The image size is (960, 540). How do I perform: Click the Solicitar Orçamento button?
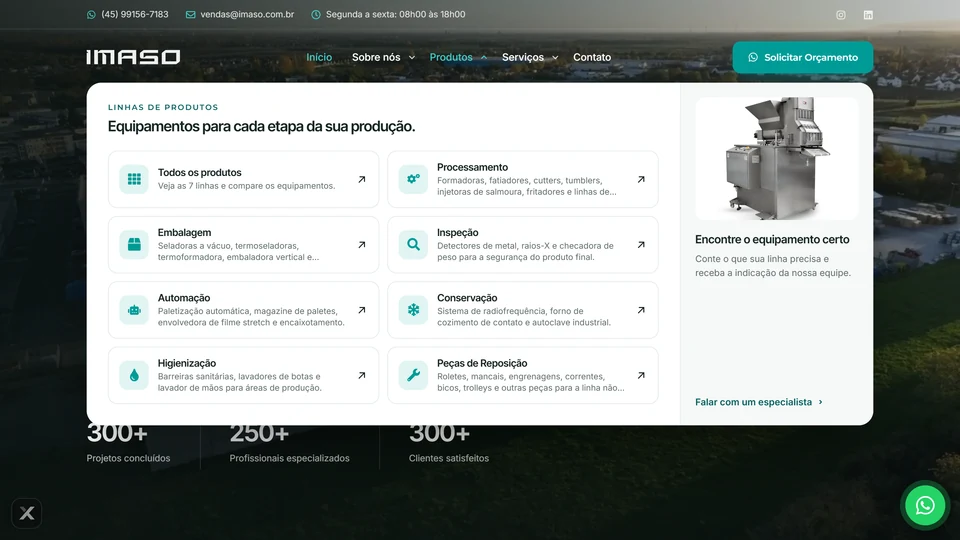[x=803, y=58]
